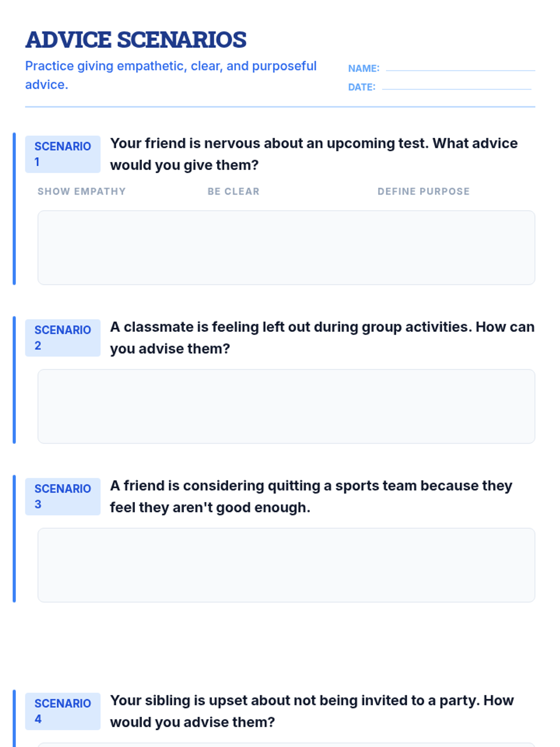Click the "DEFINE PURPOSE" hint label

click(423, 191)
